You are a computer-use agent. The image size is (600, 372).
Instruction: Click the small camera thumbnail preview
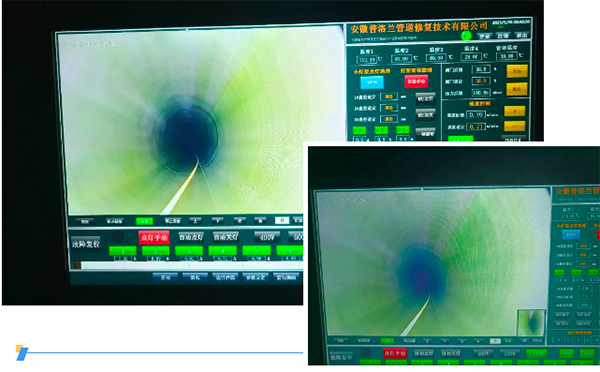(531, 322)
